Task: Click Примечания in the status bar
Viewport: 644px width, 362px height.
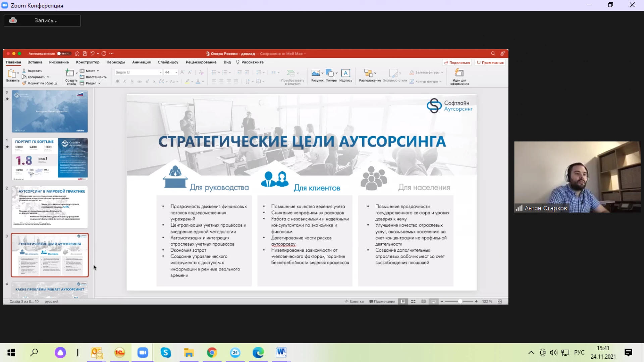Action: [382, 301]
